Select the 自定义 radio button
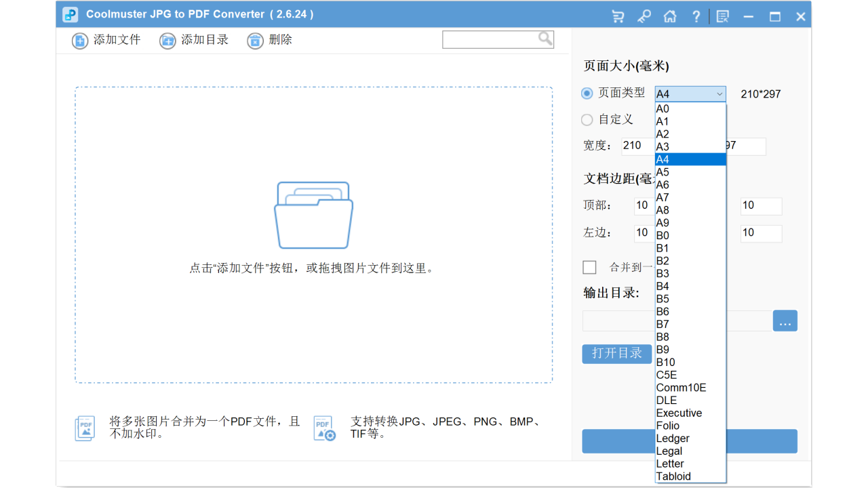Image resolution: width=868 pixels, height=488 pixels. coord(586,120)
